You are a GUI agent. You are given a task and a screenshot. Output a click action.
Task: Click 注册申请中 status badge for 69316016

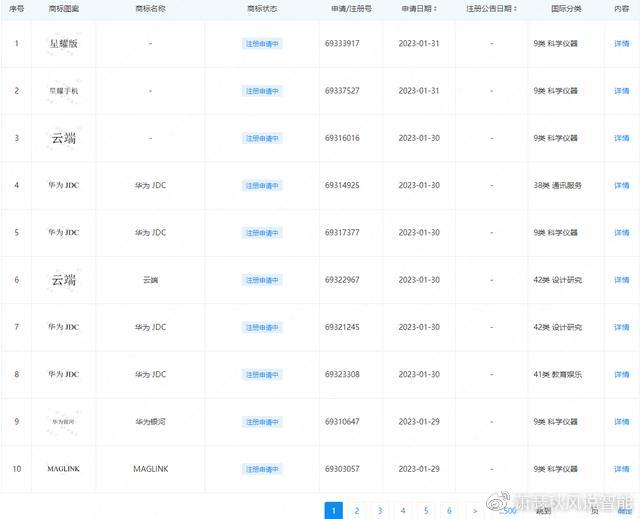click(262, 138)
